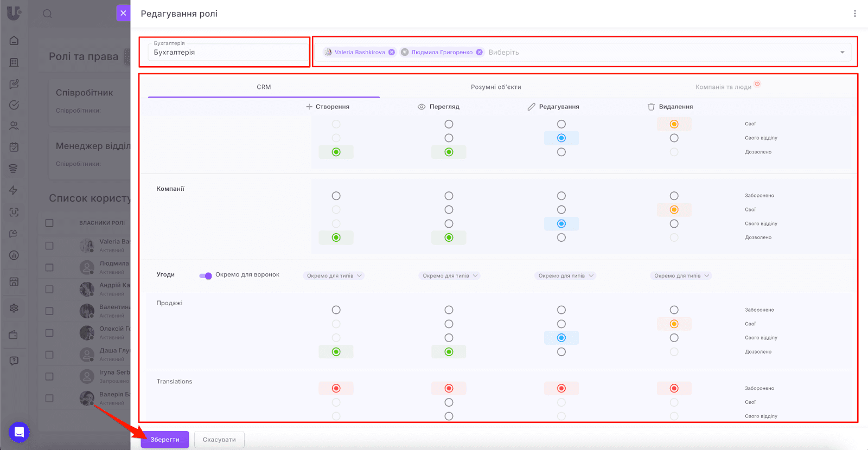This screenshot has height=450, width=868.
Task: Set Translations viewing to 'Свої'
Action: (x=449, y=402)
